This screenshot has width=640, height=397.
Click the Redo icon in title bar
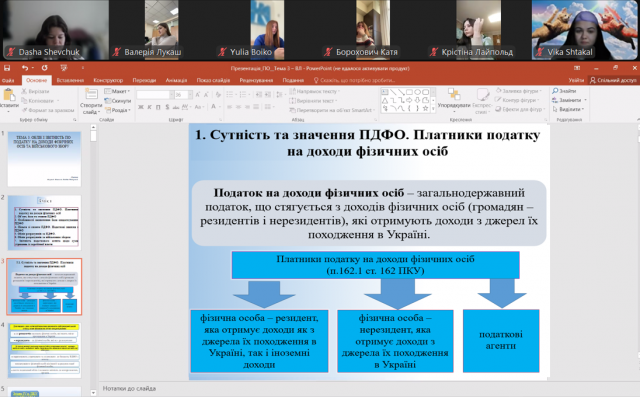[44, 68]
